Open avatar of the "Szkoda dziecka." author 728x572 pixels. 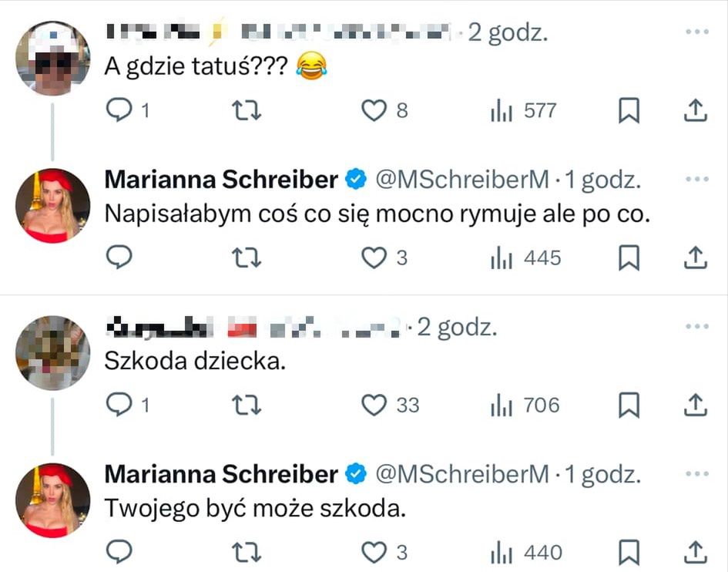[x=53, y=353]
